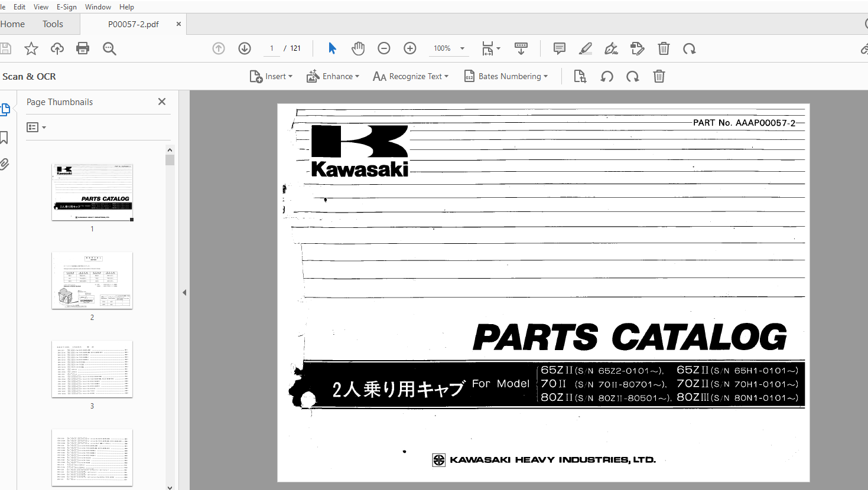
Task: Collapse the navigation pane arrow
Action: point(184,292)
